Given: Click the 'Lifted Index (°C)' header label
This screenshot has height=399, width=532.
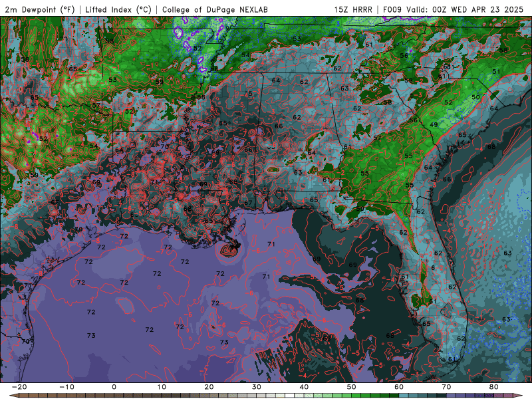Looking at the screenshot, I should [x=118, y=9].
